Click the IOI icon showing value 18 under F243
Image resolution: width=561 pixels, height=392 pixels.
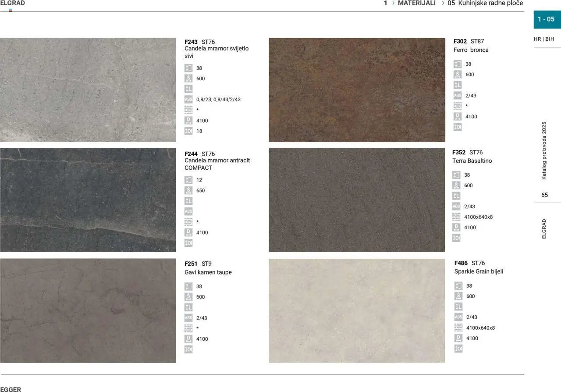(x=188, y=131)
